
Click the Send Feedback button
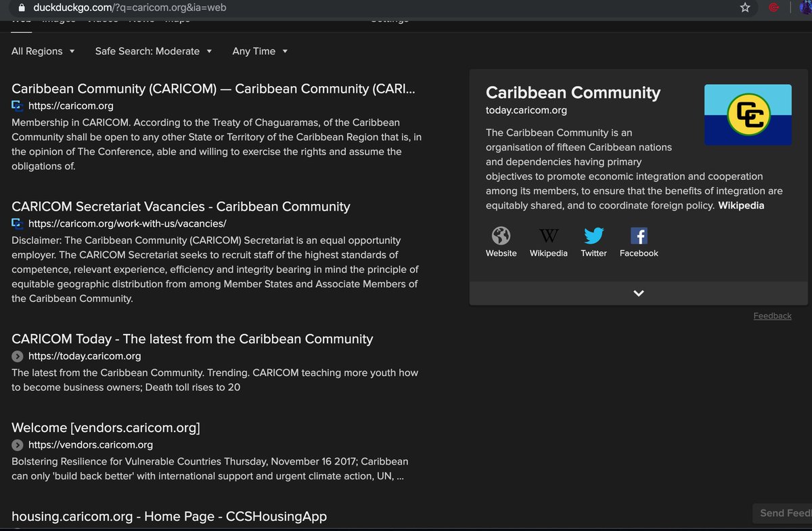pyautogui.click(x=782, y=513)
